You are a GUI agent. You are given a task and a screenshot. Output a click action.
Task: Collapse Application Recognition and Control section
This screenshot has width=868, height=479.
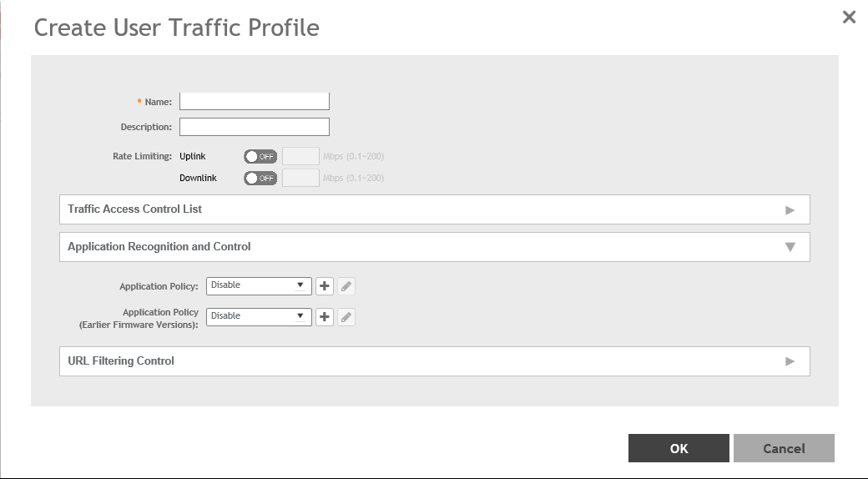pos(434,247)
